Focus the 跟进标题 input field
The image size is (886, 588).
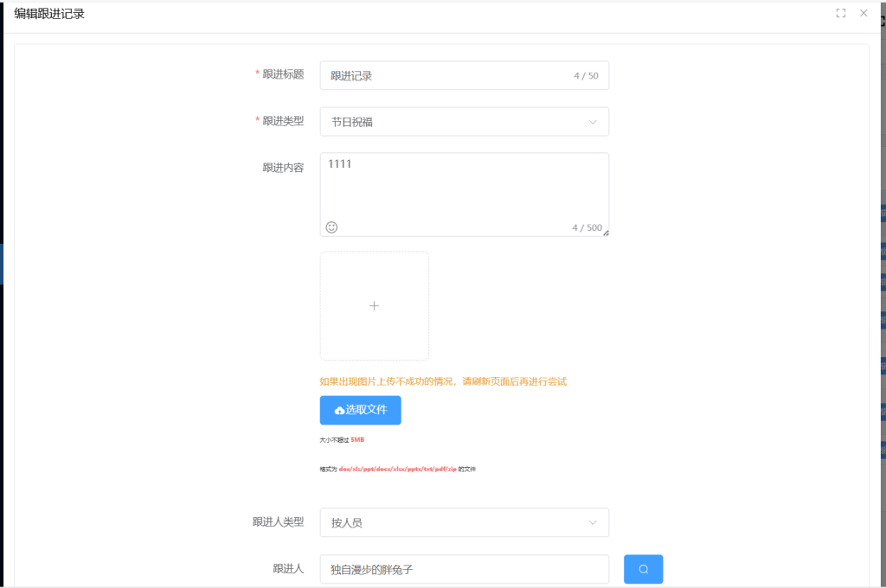tap(446, 75)
